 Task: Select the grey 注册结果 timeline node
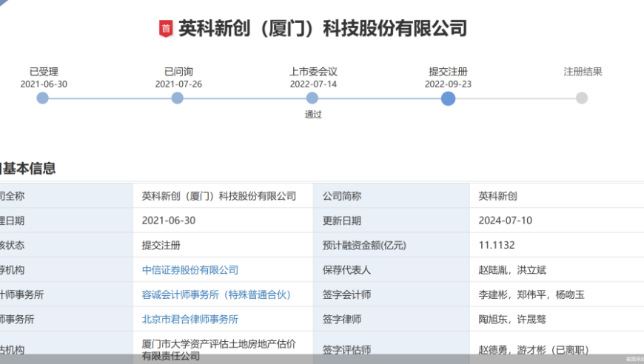[582, 98]
